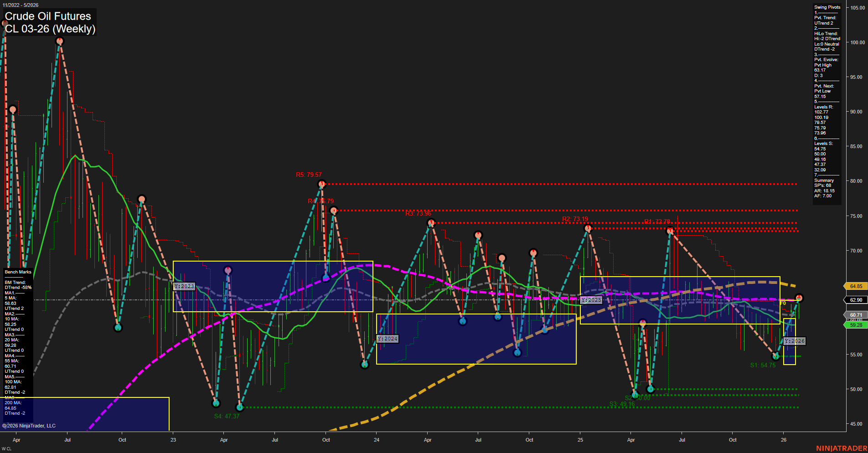Click the 26 marker on the time axis

(784, 440)
